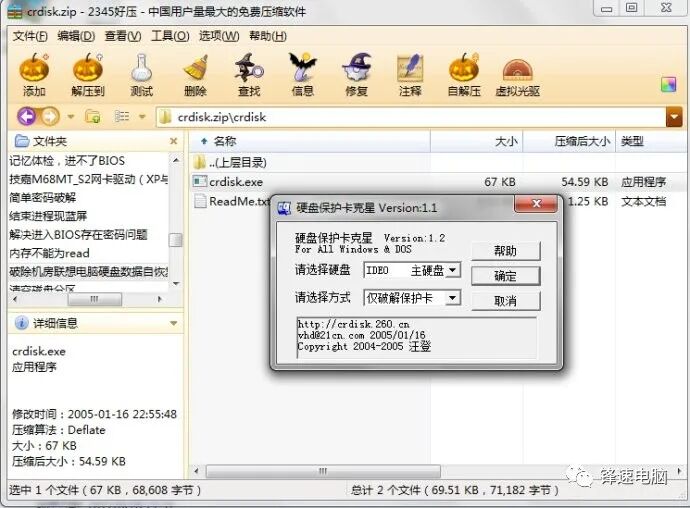Click folder tree scroll down arrow

(176, 283)
